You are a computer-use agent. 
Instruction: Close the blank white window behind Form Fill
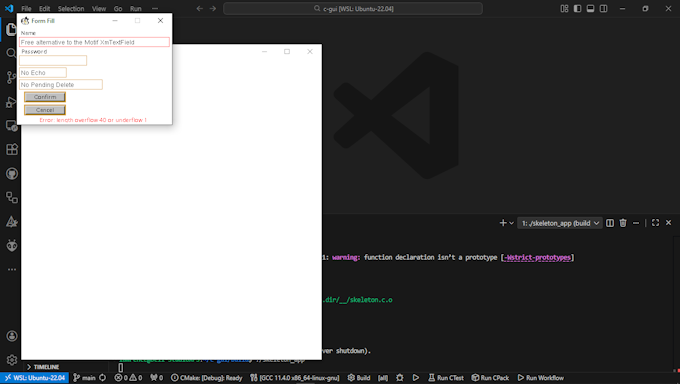[310, 52]
